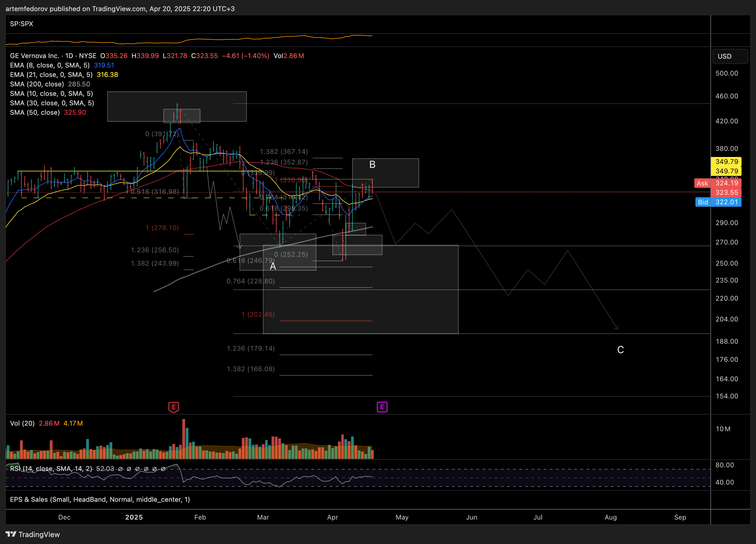The width and height of the screenshot is (756, 544).
Task: Click Fib level label 0.618 (246.79)
Action: pyautogui.click(x=251, y=261)
